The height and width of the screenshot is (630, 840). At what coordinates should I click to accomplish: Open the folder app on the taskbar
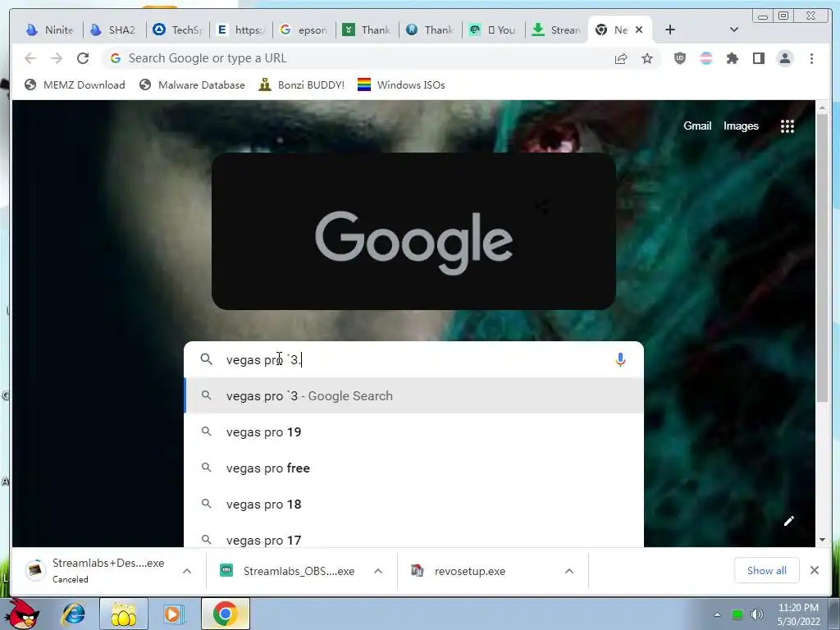pyautogui.click(x=124, y=614)
